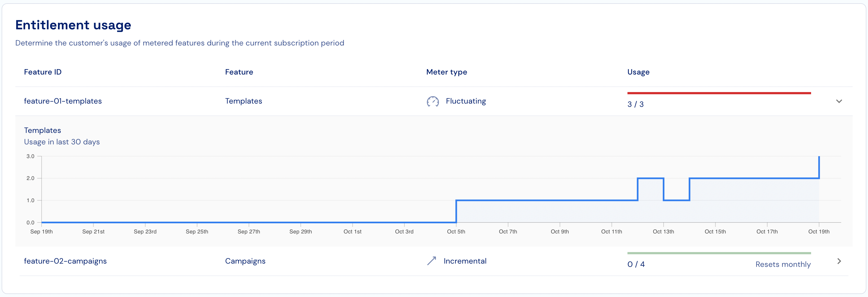Image resolution: width=868 pixels, height=297 pixels.
Task: Expand the feature-02-campaigns row chevron
Action: click(839, 261)
